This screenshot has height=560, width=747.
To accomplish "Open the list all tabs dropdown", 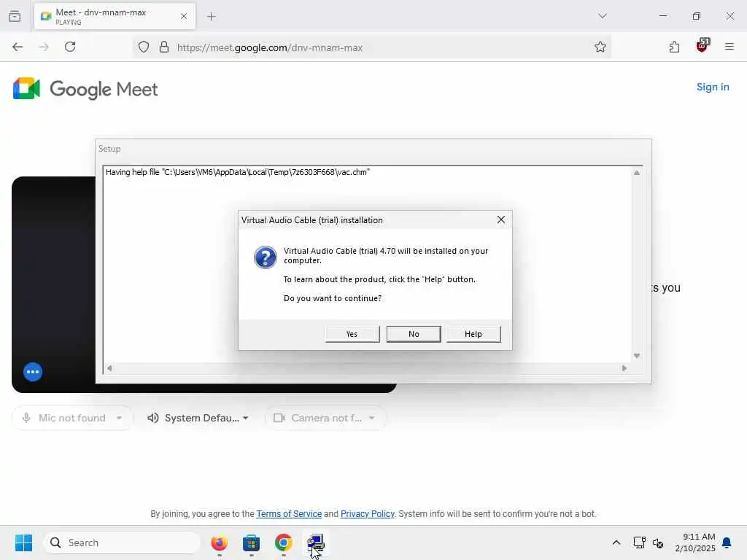I will (603, 16).
